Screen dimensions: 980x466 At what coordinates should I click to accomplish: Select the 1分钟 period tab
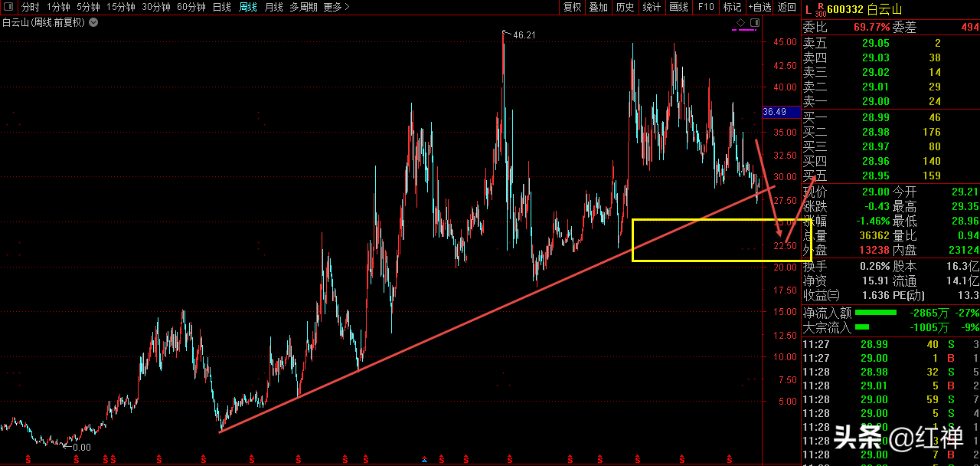(x=58, y=7)
